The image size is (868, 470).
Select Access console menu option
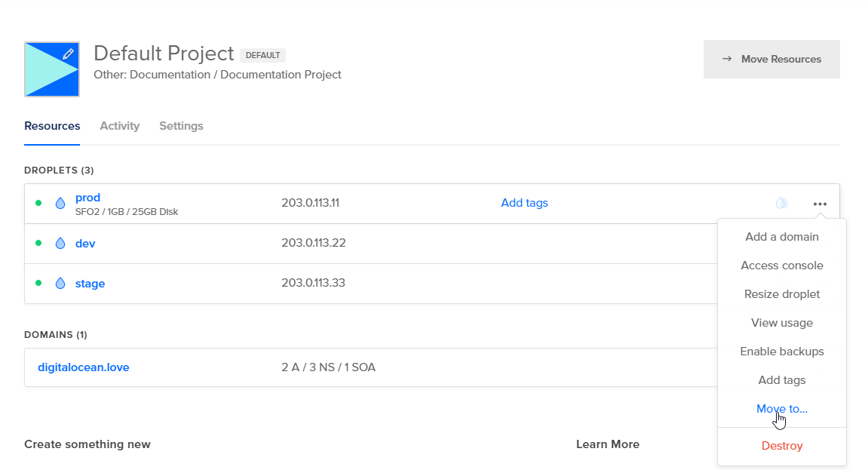coord(781,266)
